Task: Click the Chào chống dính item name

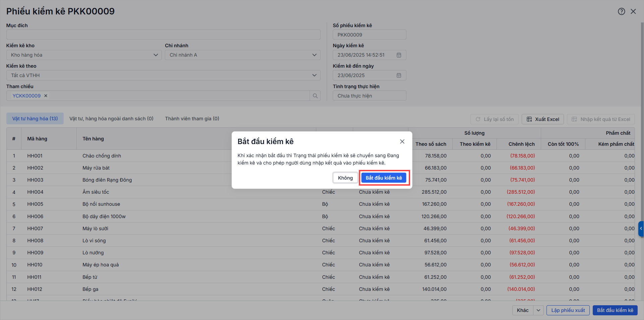Action: 102,156
